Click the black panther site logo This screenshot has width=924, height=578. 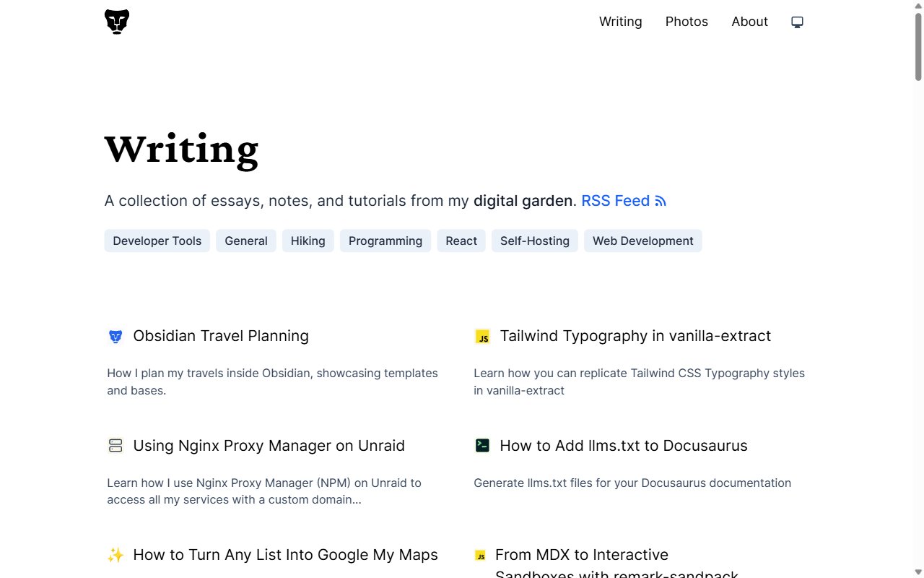[117, 22]
